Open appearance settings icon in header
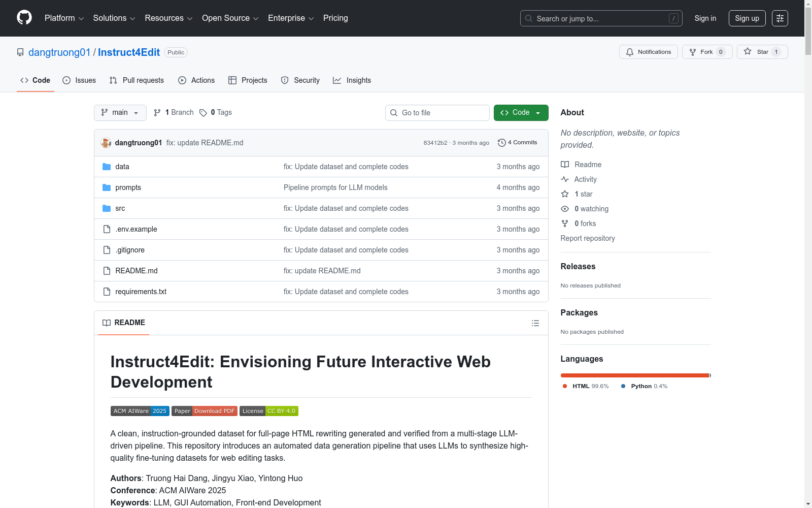This screenshot has width=812, height=508. [780, 18]
